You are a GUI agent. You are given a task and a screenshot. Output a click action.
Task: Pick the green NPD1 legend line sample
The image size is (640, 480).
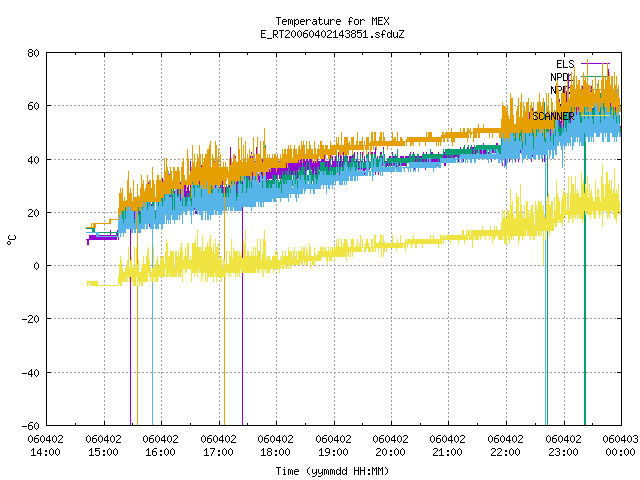[595, 77]
